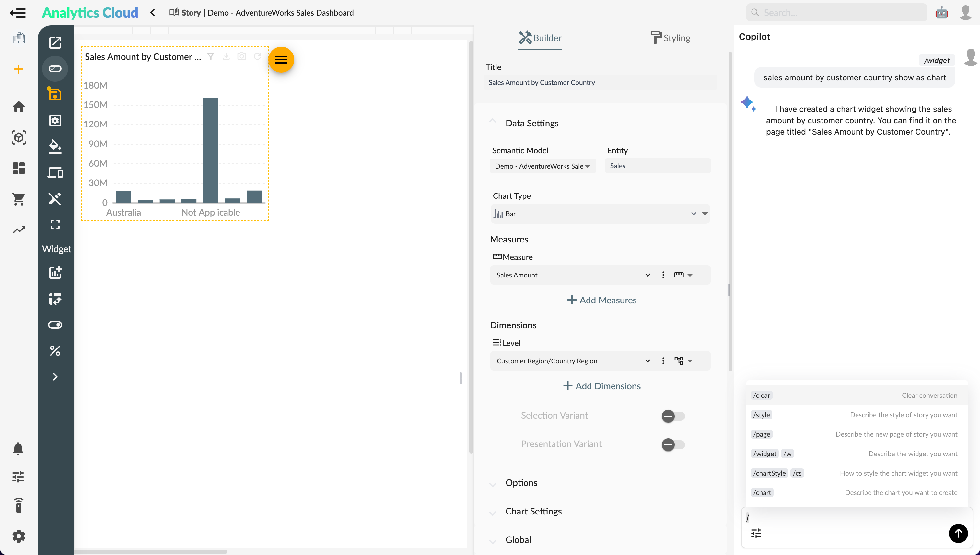Click the Title field showing Sales Amount by Customer Country
Screen dimensions: 980x555
pyautogui.click(x=601, y=82)
